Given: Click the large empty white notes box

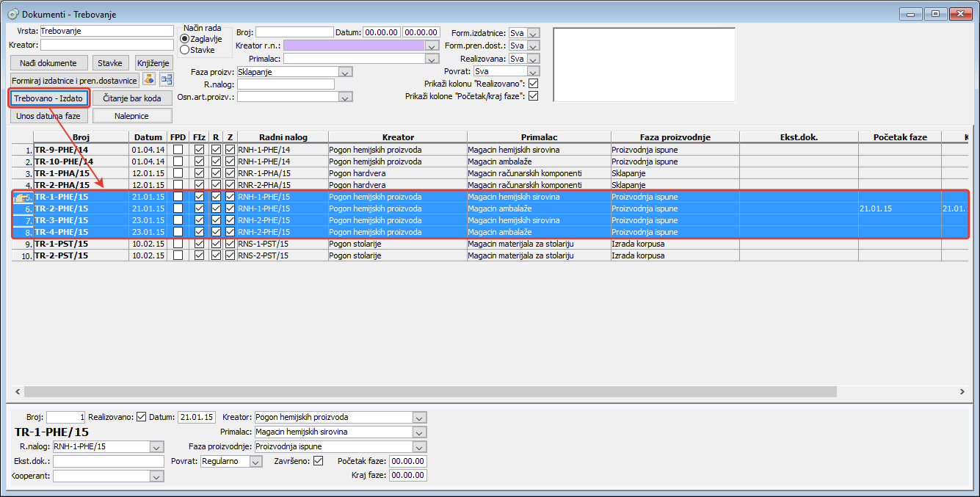Looking at the screenshot, I should [644, 64].
